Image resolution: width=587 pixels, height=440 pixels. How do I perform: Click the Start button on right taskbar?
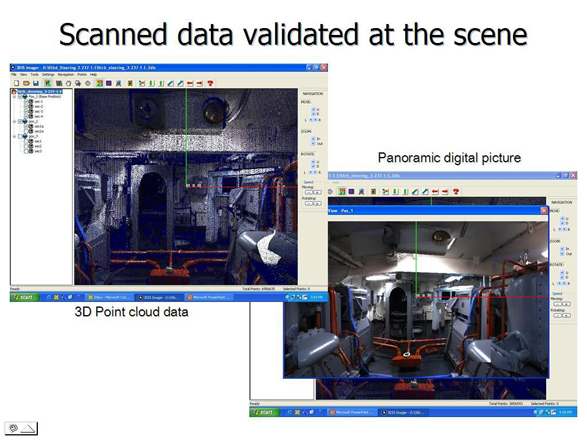[x=265, y=412]
